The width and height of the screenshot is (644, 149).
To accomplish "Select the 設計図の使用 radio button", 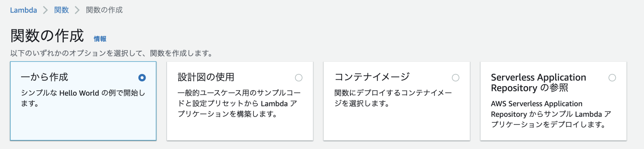I will (x=299, y=77).
